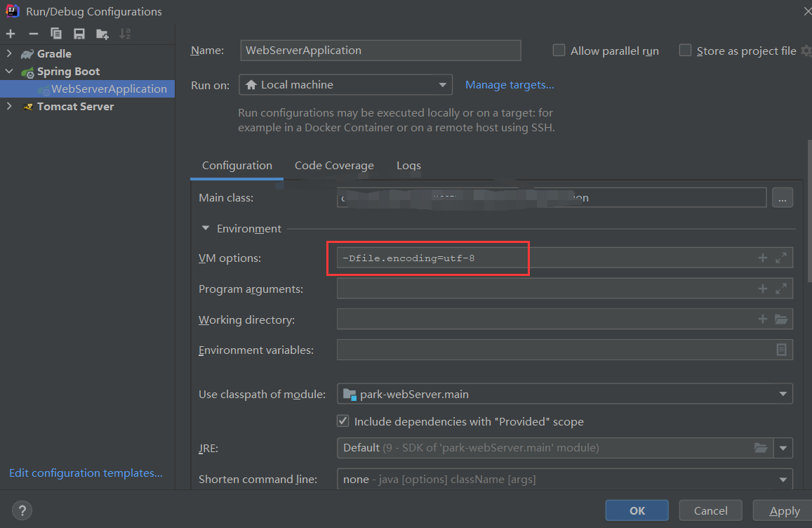Expand the Gradle tree node
Image resolution: width=812 pixels, height=528 pixels.
click(9, 53)
